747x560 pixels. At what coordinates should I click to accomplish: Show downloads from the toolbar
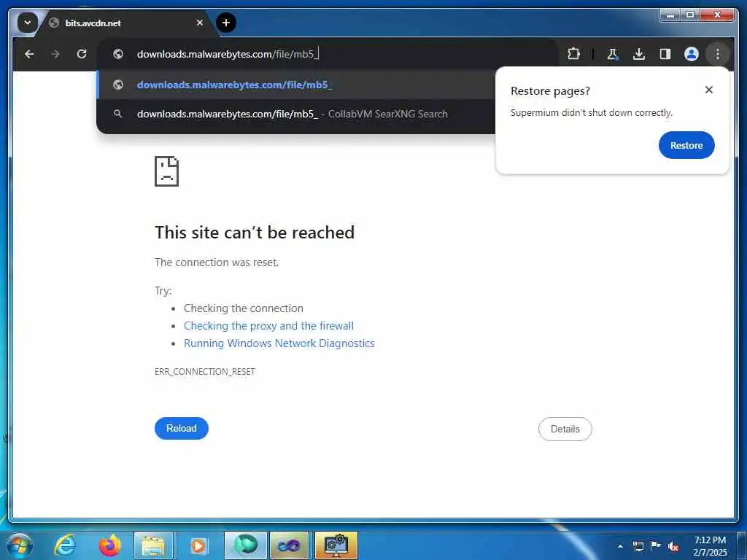click(x=639, y=54)
